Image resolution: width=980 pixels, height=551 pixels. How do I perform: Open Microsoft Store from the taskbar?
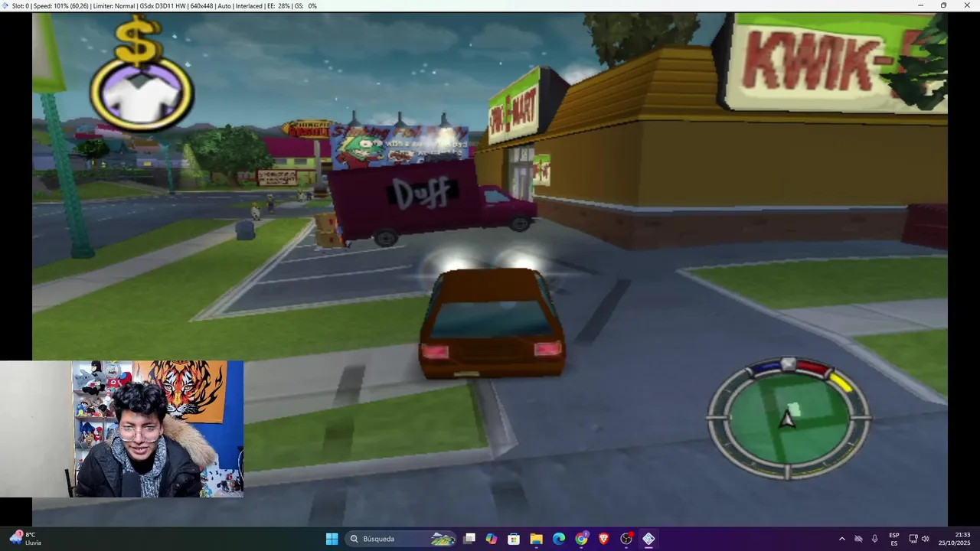[514, 539]
